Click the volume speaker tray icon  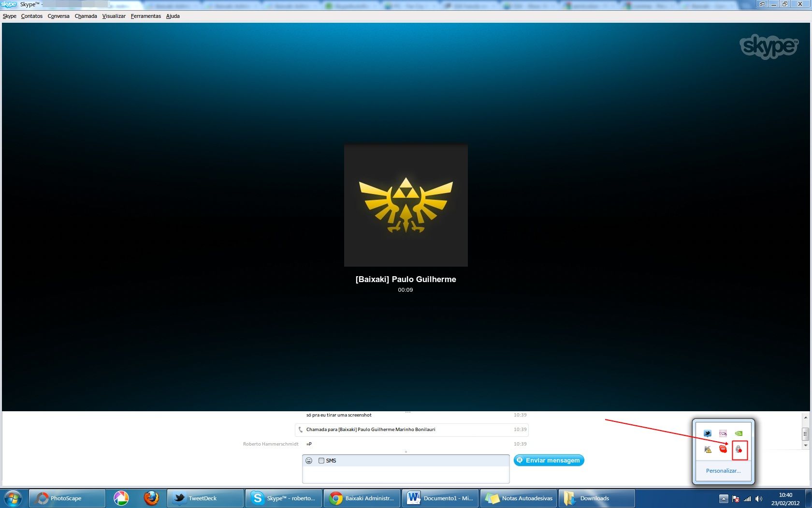[x=759, y=499]
